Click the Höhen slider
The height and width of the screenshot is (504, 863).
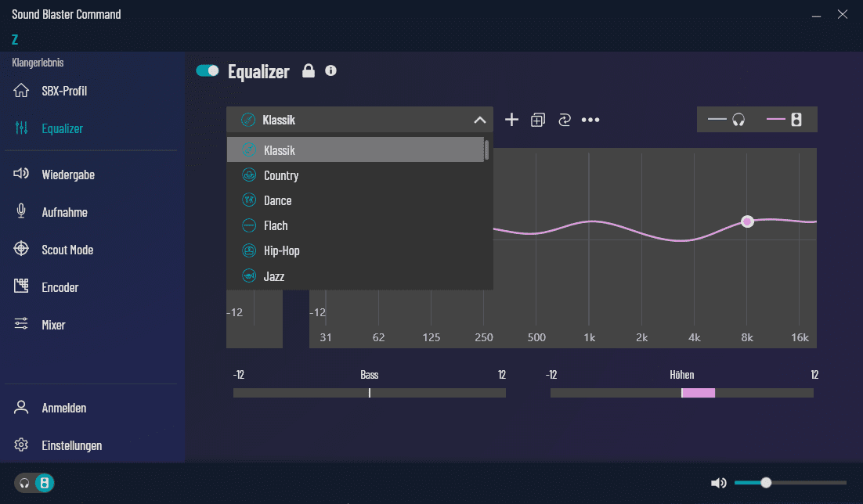tap(682, 393)
